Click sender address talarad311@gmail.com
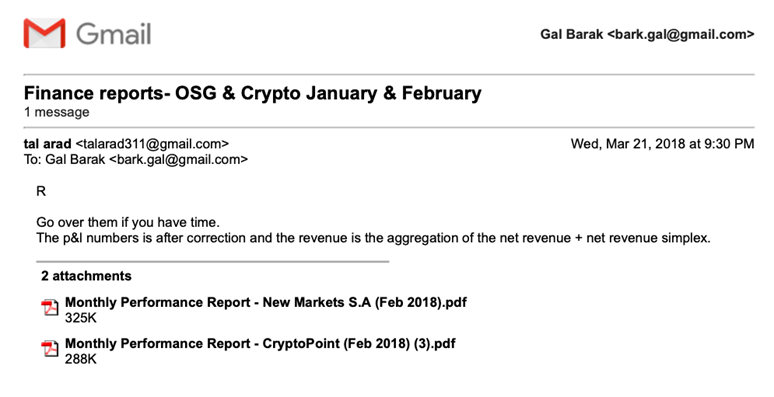Viewport: 774px width, 397px height. 152,144
